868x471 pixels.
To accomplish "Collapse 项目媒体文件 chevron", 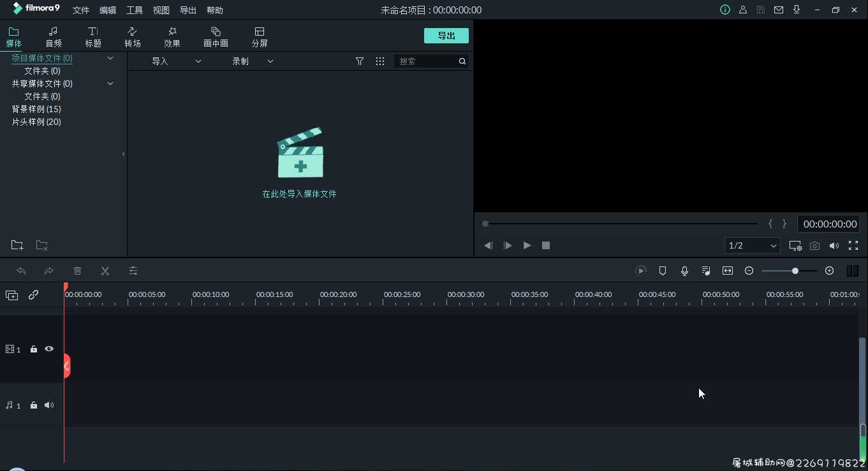I will (110, 58).
